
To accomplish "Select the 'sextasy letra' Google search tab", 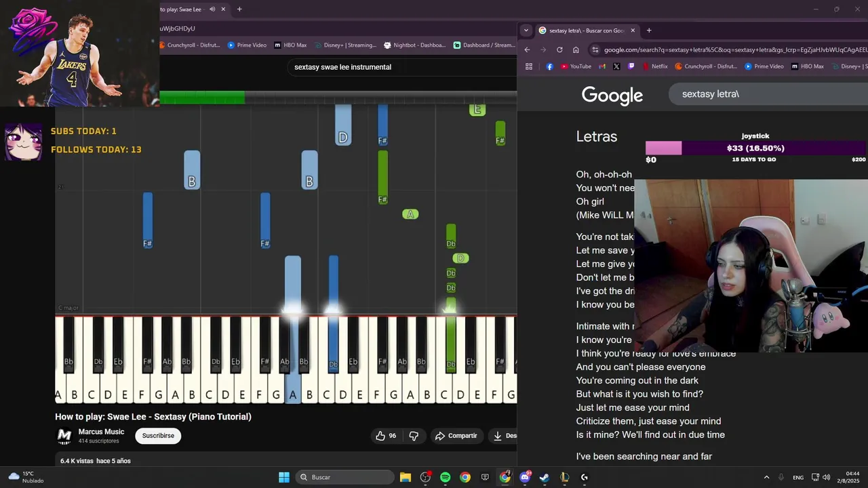I will pos(587,30).
